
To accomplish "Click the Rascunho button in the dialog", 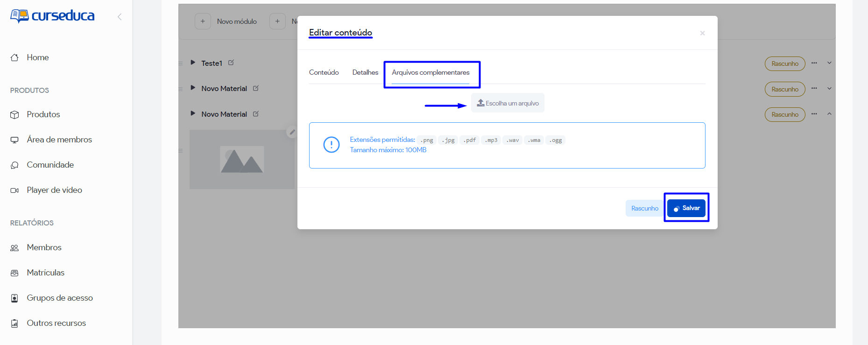I will pyautogui.click(x=644, y=208).
